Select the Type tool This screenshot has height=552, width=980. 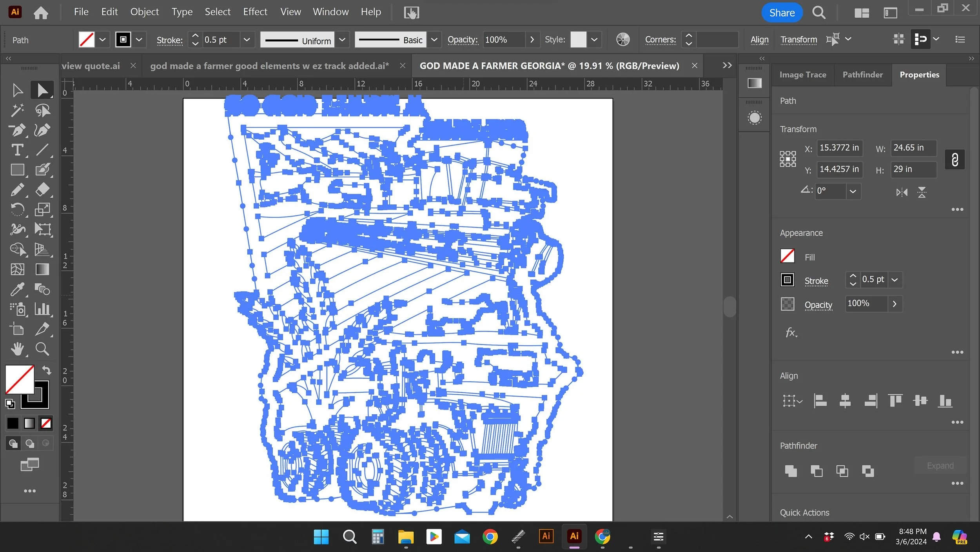click(17, 150)
